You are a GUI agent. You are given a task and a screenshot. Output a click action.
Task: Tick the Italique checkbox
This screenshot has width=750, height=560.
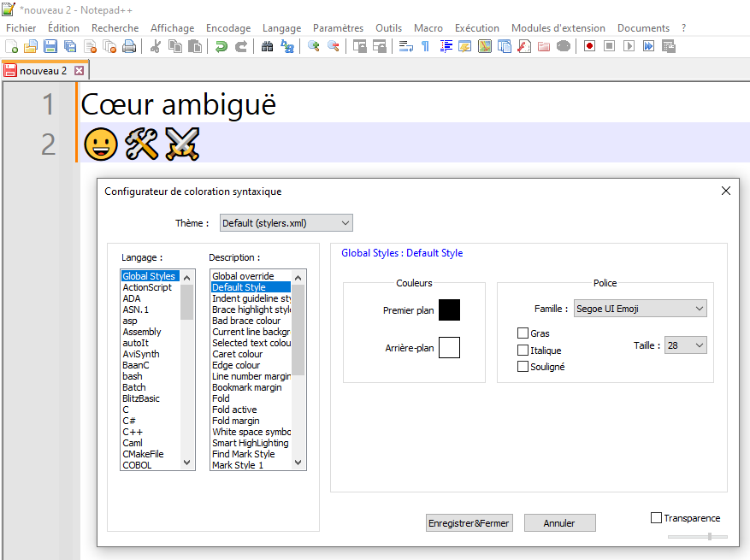click(523, 351)
